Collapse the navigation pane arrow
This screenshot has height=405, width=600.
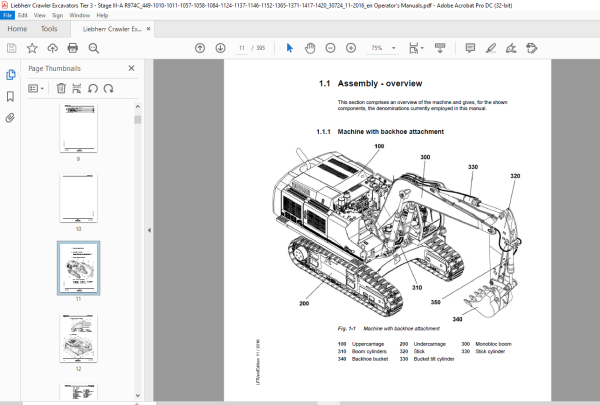coord(149,230)
